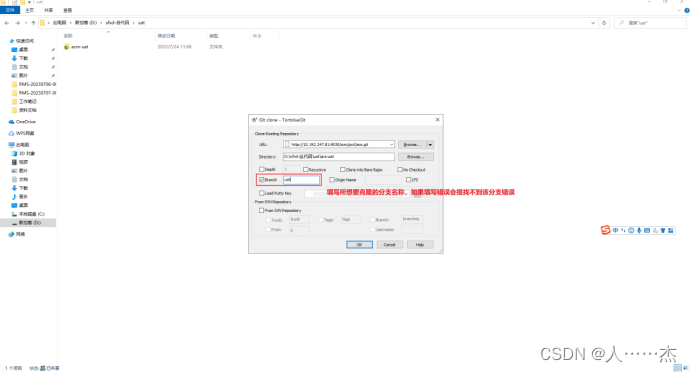The image size is (692, 372).
Task: Click OK in Git clone dialog
Action: pos(359,244)
